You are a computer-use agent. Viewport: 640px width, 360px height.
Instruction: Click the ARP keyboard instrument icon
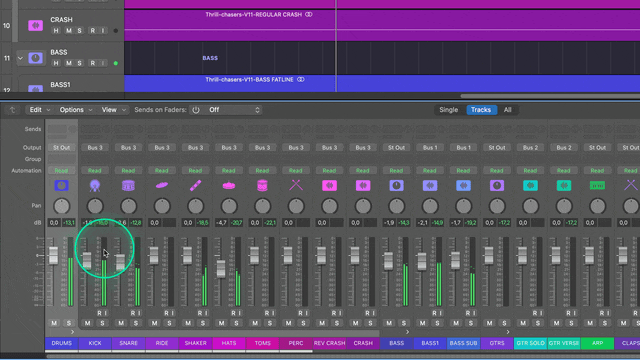pos(597,186)
